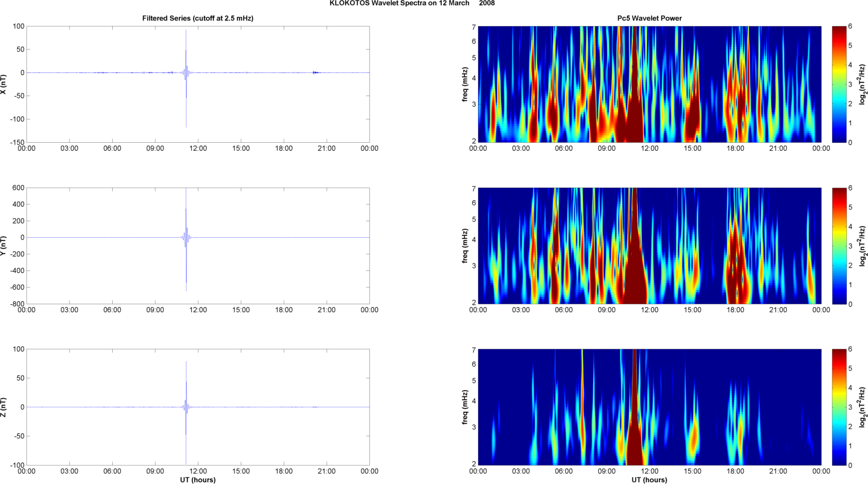Click the middle colorbar's log2(nT²/Hz) label
868x484 pixels.
point(862,246)
